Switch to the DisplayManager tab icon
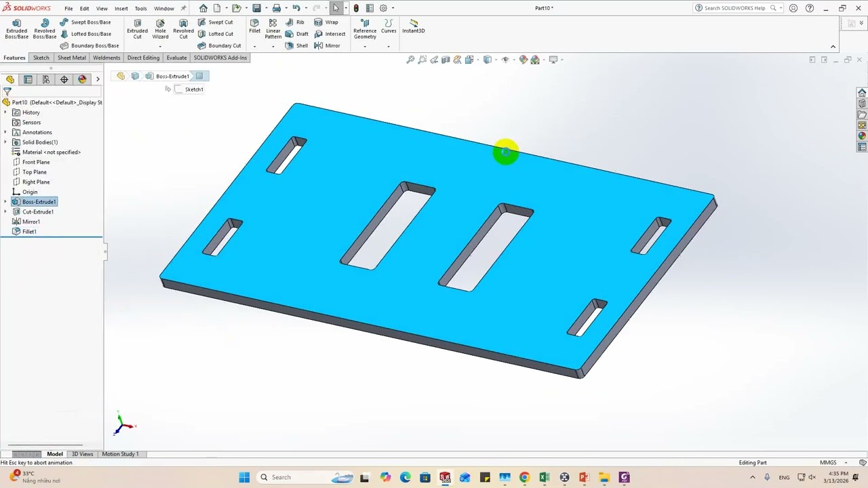The image size is (868, 488). pos(82,79)
